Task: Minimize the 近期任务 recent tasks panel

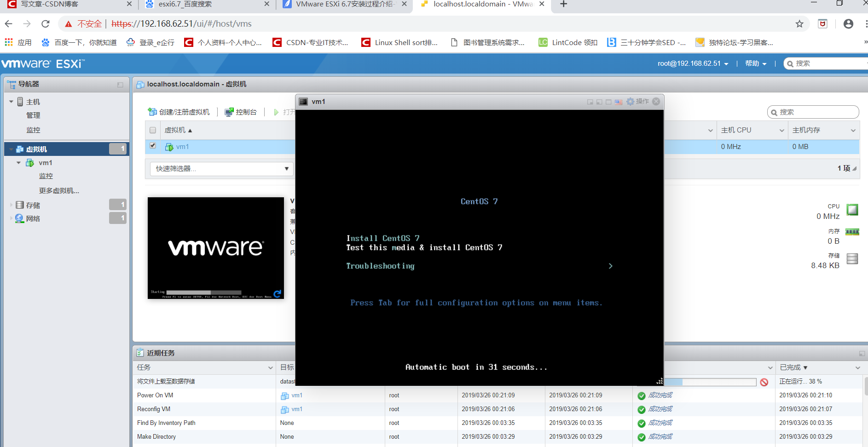Action: pos(862,353)
